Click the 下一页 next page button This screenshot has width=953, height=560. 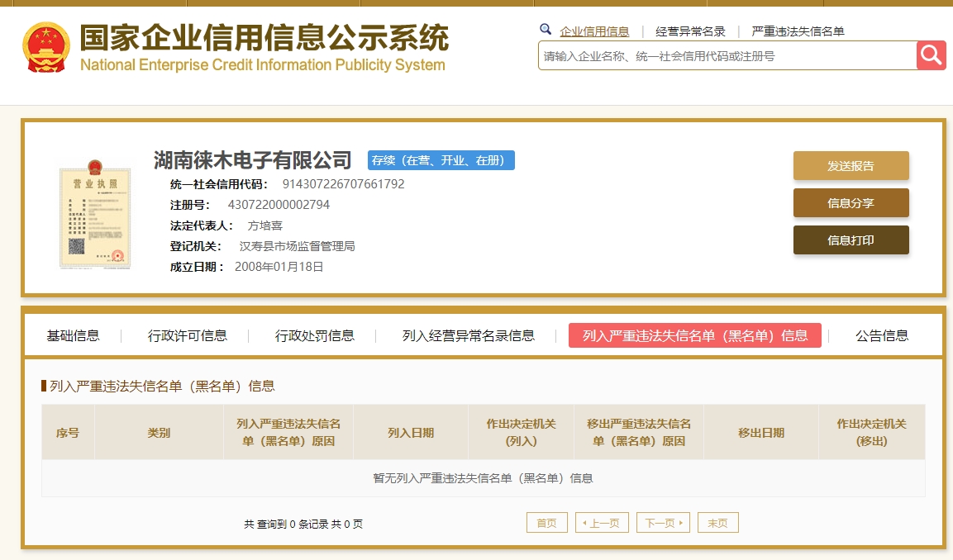coord(663,522)
